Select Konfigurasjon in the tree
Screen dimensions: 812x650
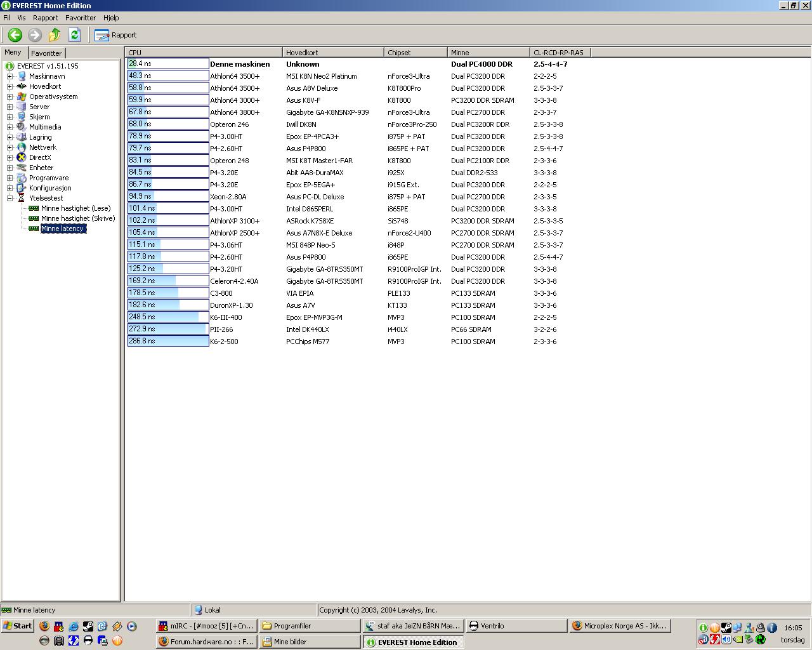50,188
